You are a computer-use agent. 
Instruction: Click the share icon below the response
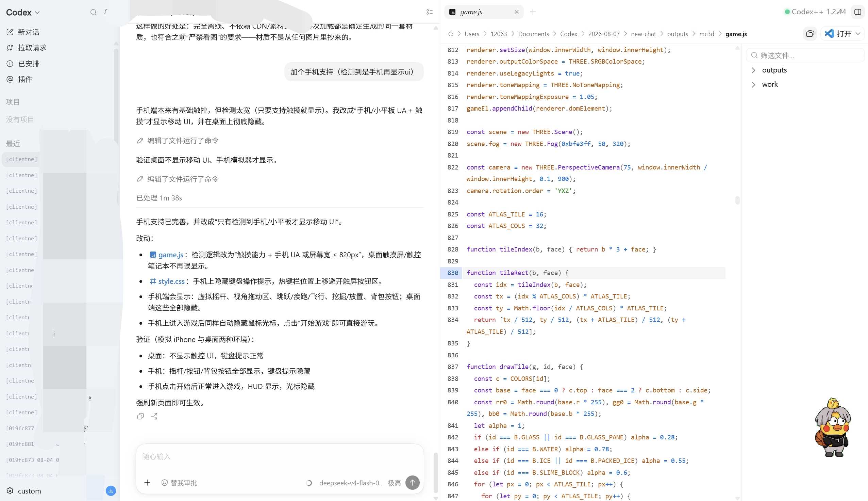pyautogui.click(x=154, y=416)
